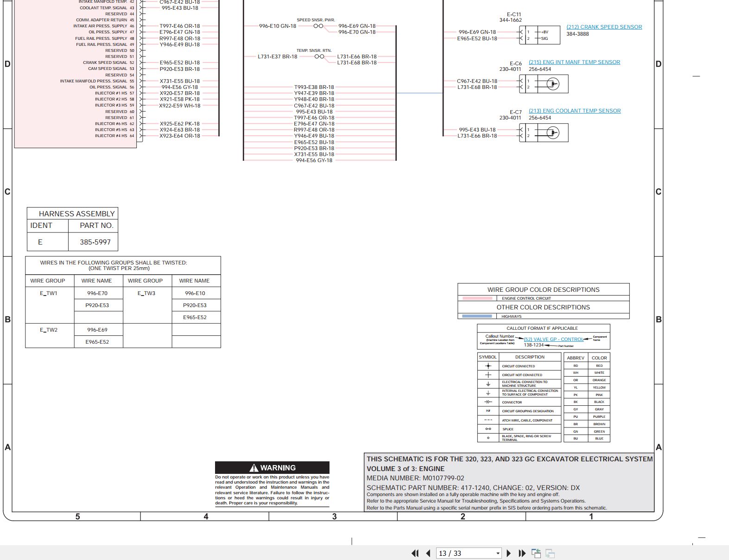Viewport: 729px width, 560px height.
Task: Click the pink Engine Control Circuit color swatch
Action: click(477, 298)
